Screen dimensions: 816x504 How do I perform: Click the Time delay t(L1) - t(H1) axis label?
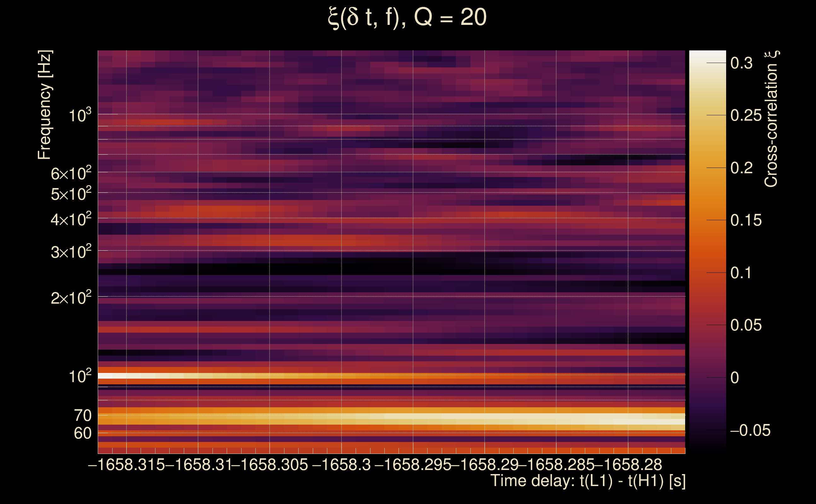pos(588,481)
